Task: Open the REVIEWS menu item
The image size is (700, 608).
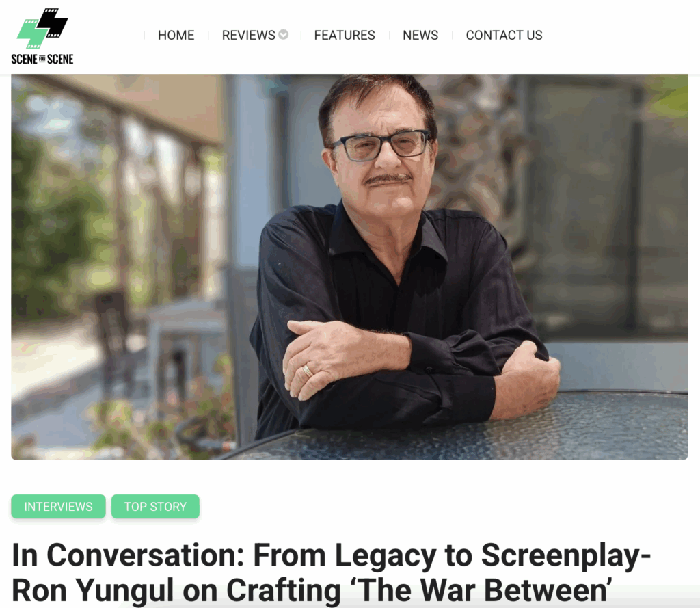Action: pyautogui.click(x=248, y=35)
